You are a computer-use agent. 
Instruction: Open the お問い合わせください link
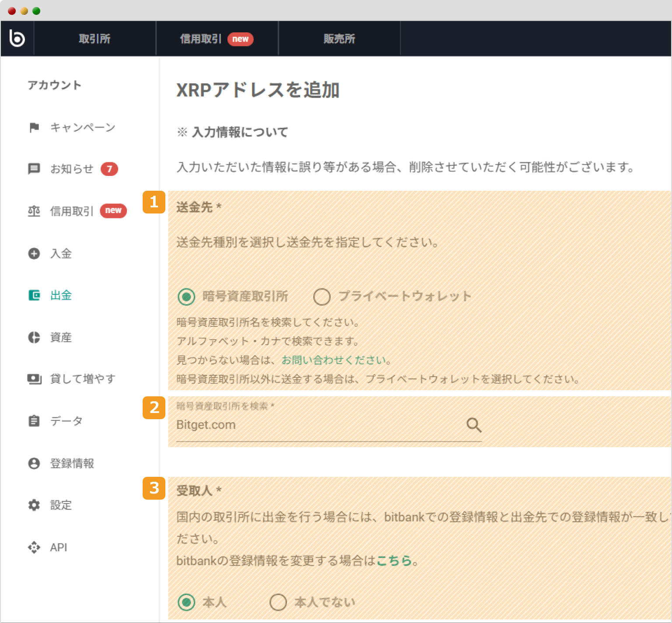[335, 360]
